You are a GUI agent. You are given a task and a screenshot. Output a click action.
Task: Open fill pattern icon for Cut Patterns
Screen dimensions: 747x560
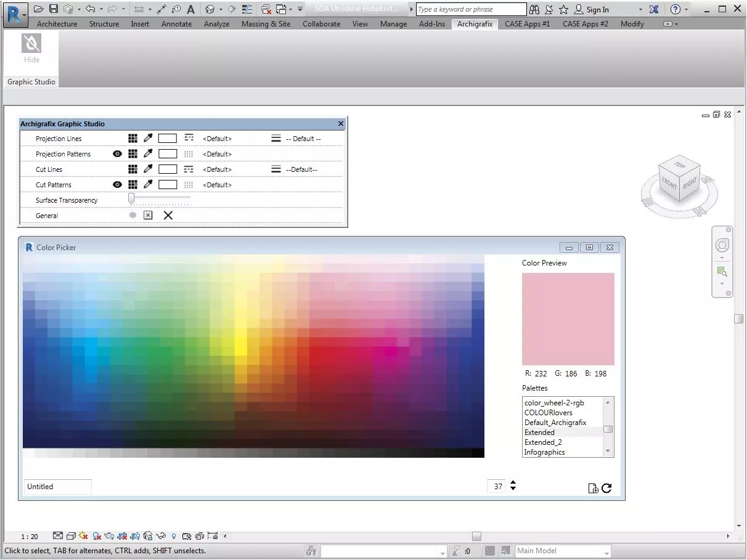(189, 185)
